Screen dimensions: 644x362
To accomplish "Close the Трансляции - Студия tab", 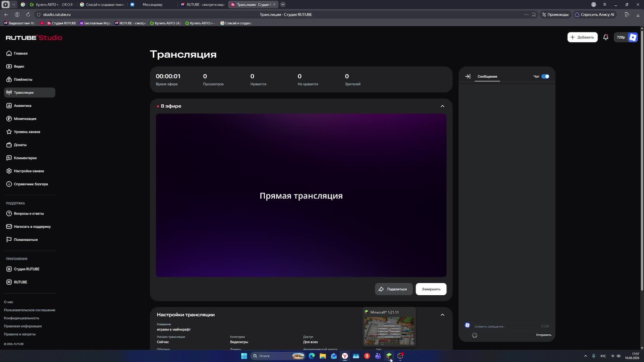I will (274, 5).
